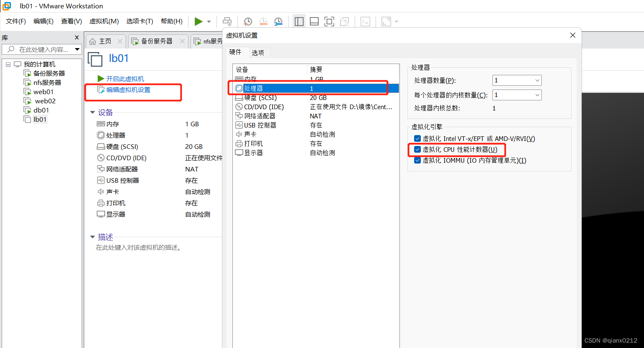The height and width of the screenshot is (348, 644).
Task: Open the 虚拟机(M) menu
Action: click(104, 21)
